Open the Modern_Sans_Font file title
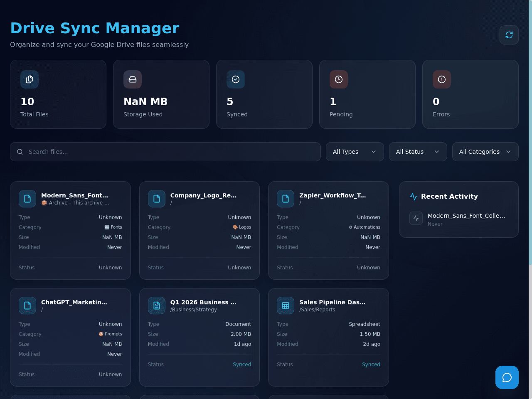 (74, 195)
